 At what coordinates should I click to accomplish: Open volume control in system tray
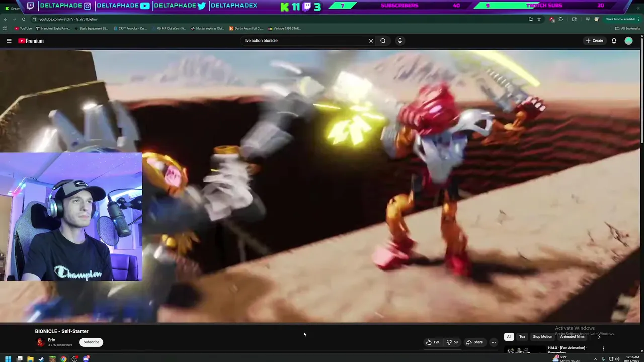(618, 359)
